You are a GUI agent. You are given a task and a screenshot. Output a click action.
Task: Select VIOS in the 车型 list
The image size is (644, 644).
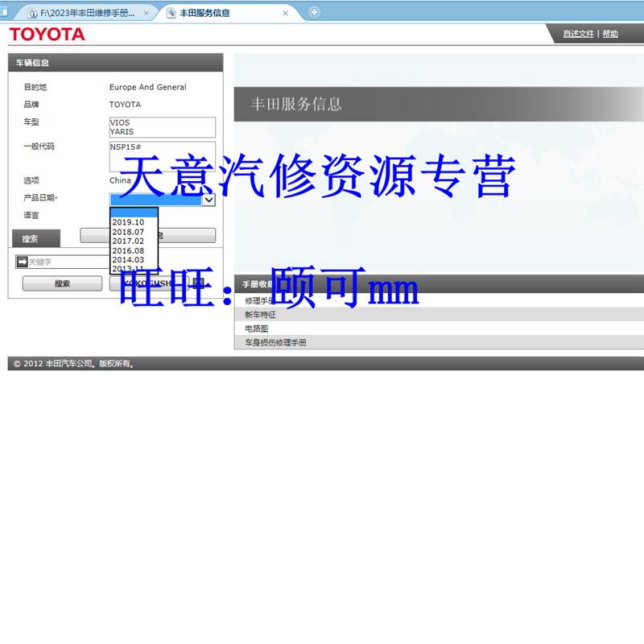(120, 122)
